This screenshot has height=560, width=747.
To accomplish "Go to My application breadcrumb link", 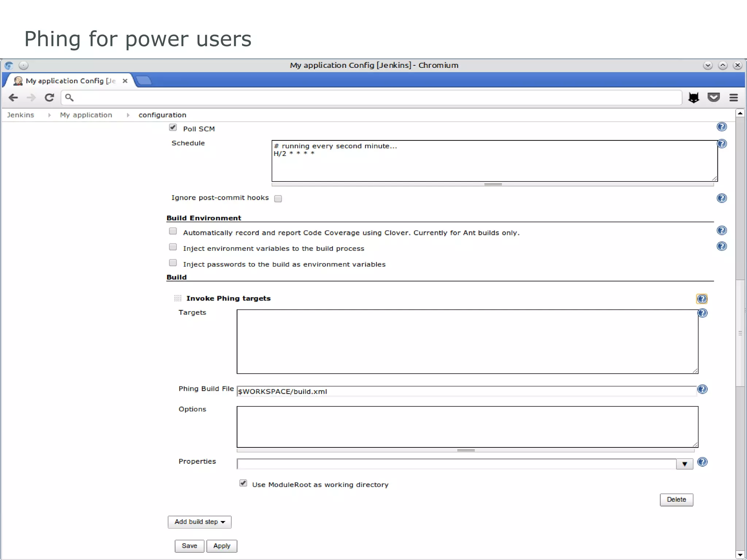I will pos(86,115).
